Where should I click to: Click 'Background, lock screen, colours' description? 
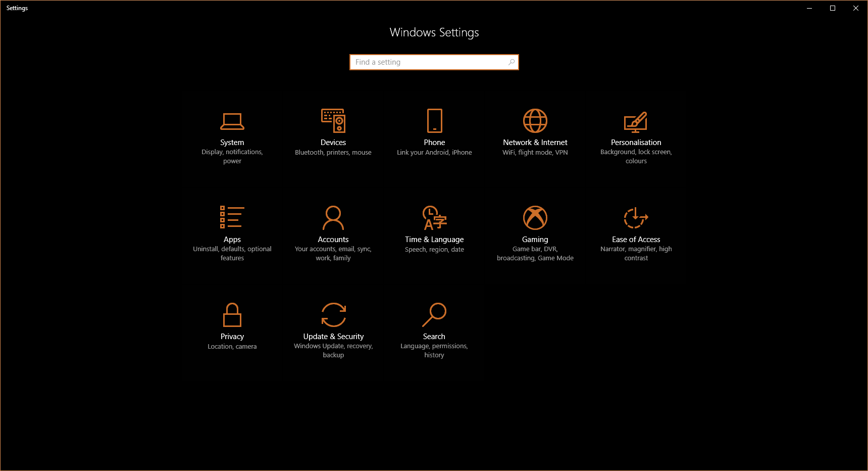pos(636,157)
